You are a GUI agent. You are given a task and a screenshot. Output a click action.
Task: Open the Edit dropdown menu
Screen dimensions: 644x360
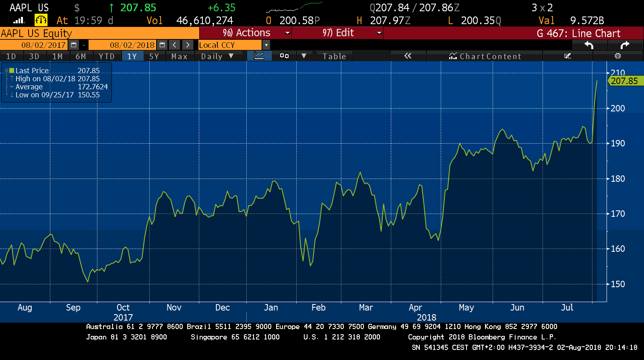click(338, 33)
